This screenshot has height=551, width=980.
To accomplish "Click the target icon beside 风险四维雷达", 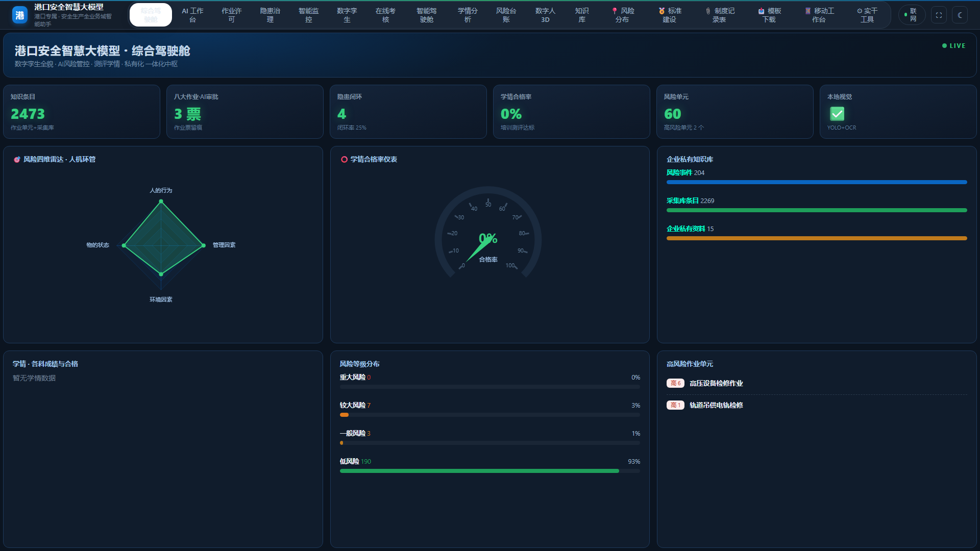I will 17,160.
